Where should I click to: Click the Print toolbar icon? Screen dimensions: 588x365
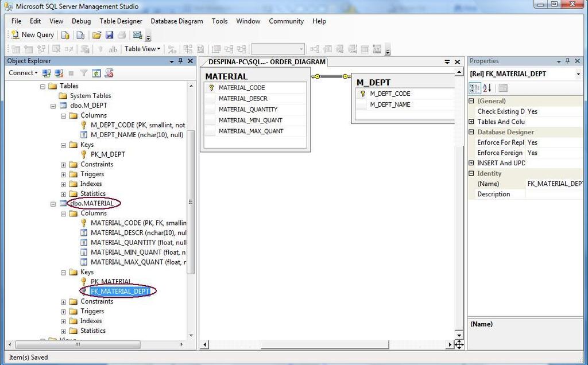pyautogui.click(x=122, y=35)
